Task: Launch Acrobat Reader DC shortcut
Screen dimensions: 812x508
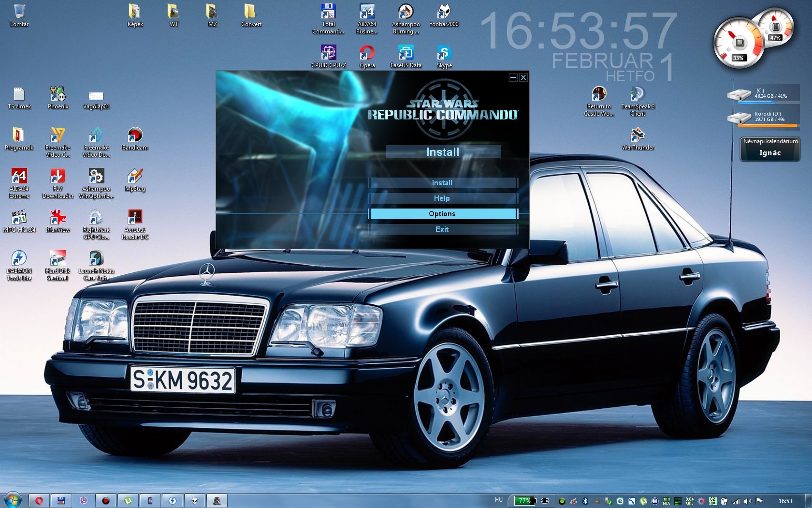Action: click(x=135, y=224)
